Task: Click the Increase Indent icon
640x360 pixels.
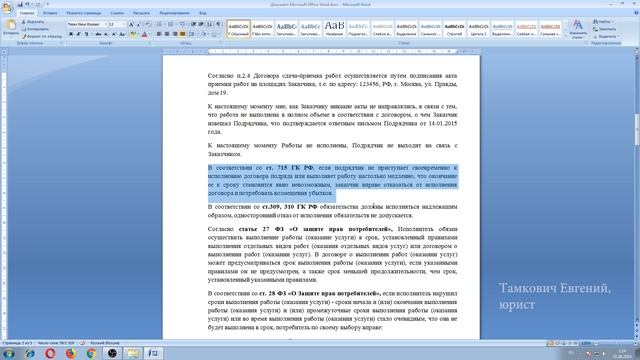Action: click(201, 24)
